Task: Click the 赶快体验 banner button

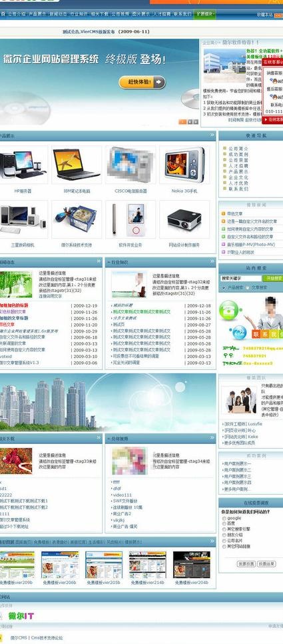Action: click(x=142, y=82)
